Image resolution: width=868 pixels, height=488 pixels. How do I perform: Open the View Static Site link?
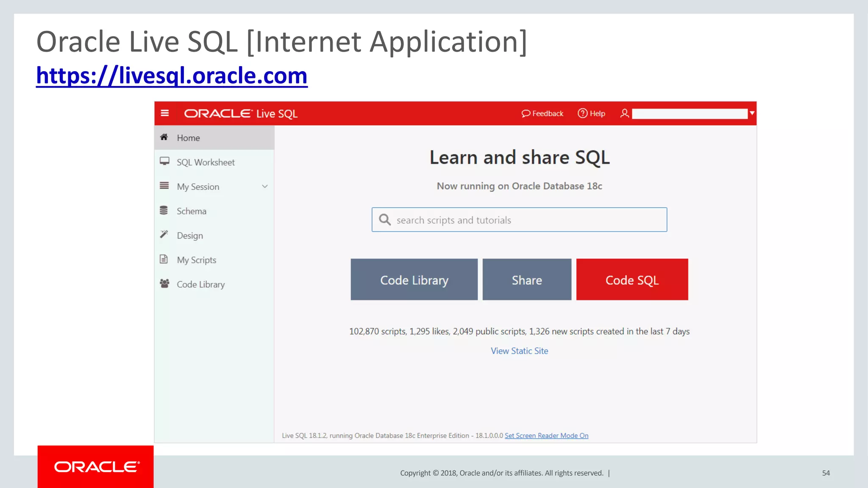[x=519, y=351]
